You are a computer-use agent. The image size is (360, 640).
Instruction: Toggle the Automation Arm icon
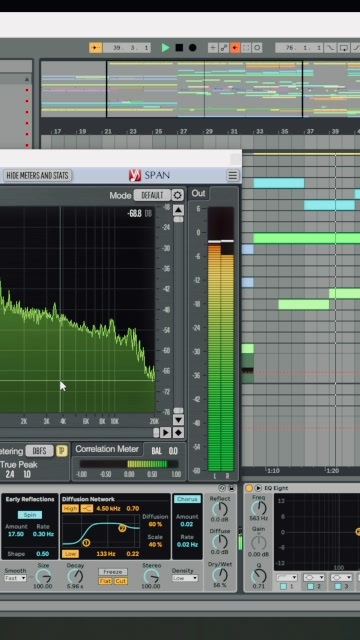[x=224, y=48]
